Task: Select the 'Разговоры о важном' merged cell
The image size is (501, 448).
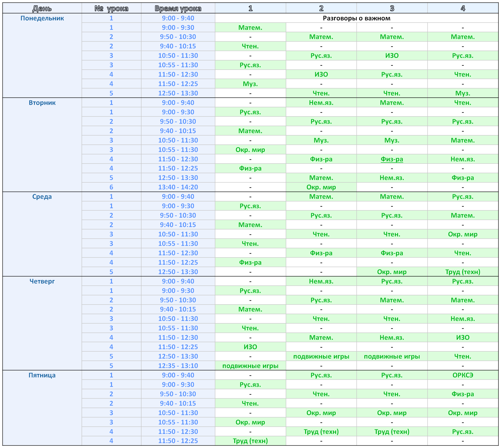Action: pyautogui.click(x=357, y=18)
